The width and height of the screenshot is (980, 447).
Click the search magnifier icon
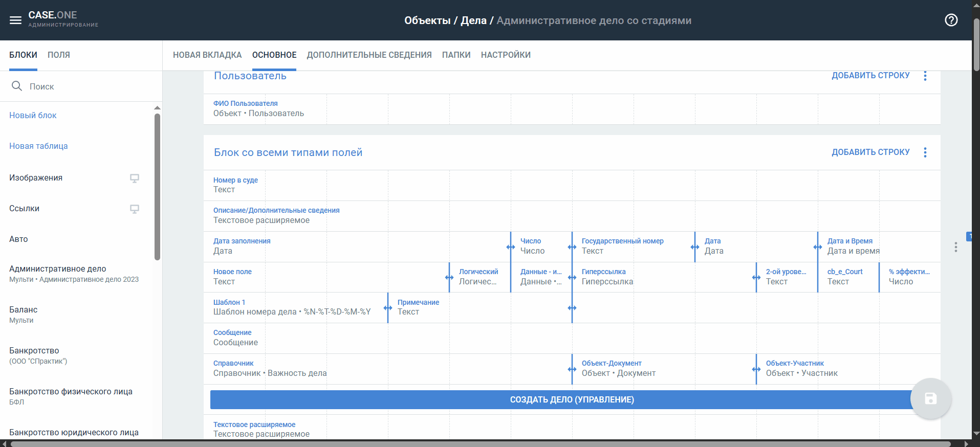(x=17, y=86)
